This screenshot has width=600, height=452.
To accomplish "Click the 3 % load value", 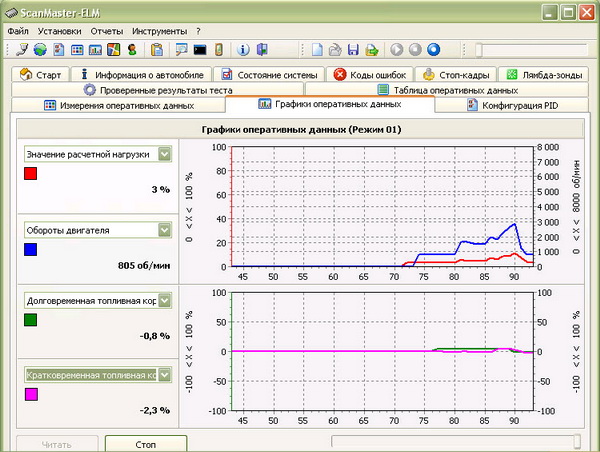I will tap(161, 189).
